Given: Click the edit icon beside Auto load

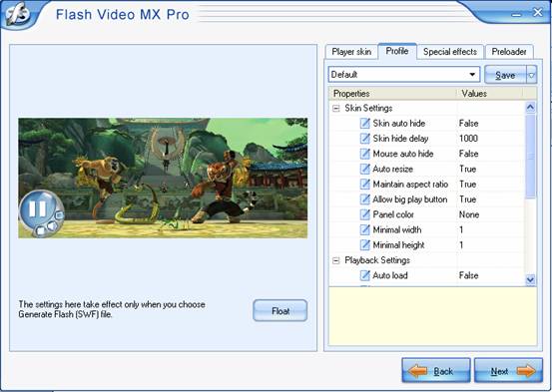Looking at the screenshot, I should [365, 275].
